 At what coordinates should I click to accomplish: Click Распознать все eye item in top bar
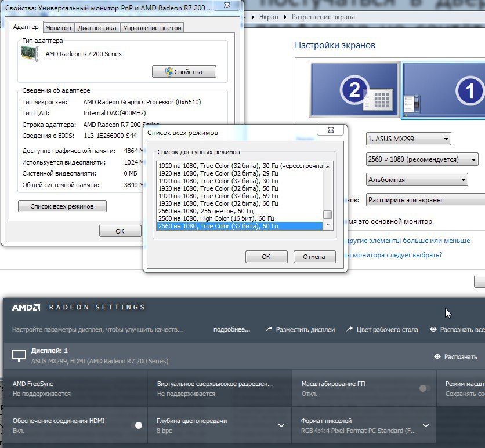pos(457,330)
